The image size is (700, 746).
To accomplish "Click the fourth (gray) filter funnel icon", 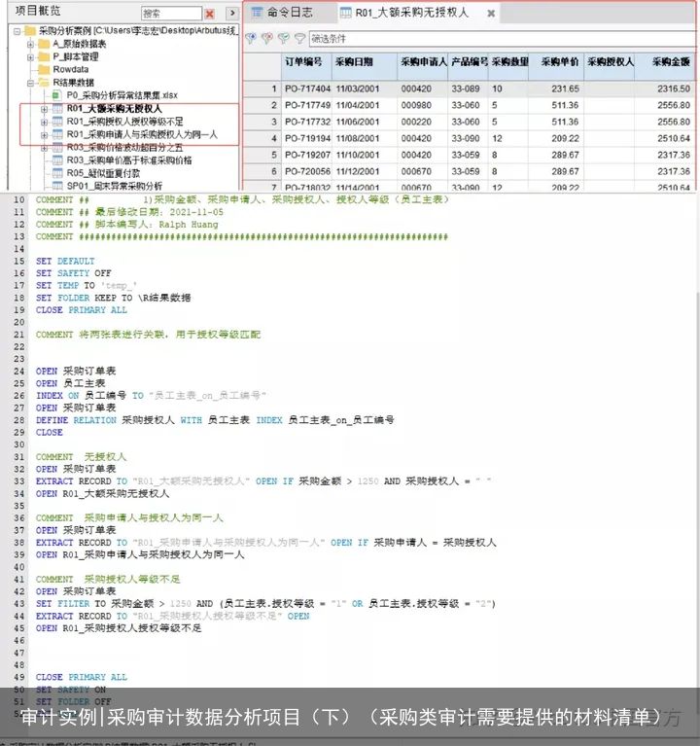I will pos(299,38).
